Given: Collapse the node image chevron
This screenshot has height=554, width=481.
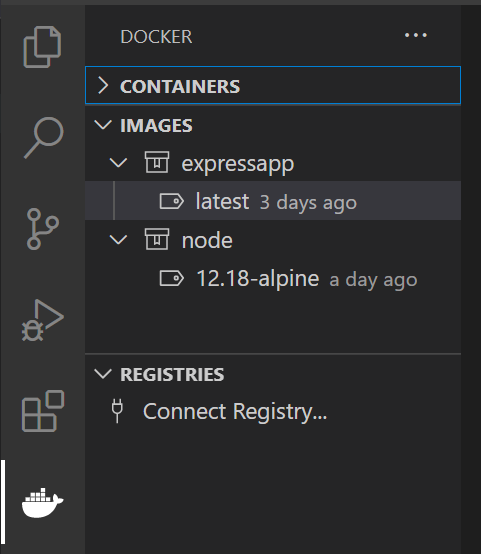Looking at the screenshot, I should [x=118, y=240].
